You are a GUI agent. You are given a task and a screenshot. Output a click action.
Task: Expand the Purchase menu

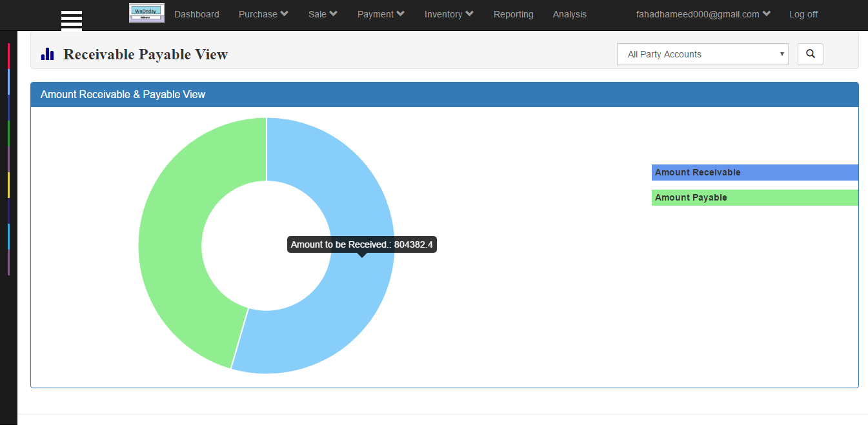pos(263,14)
